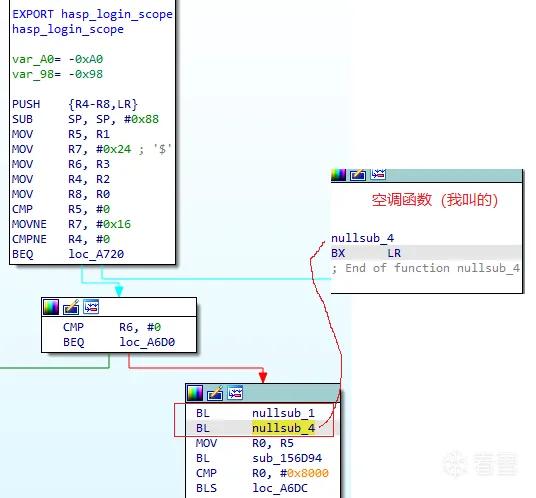
Task: Click nullsub_1 call target
Action: tap(283, 413)
